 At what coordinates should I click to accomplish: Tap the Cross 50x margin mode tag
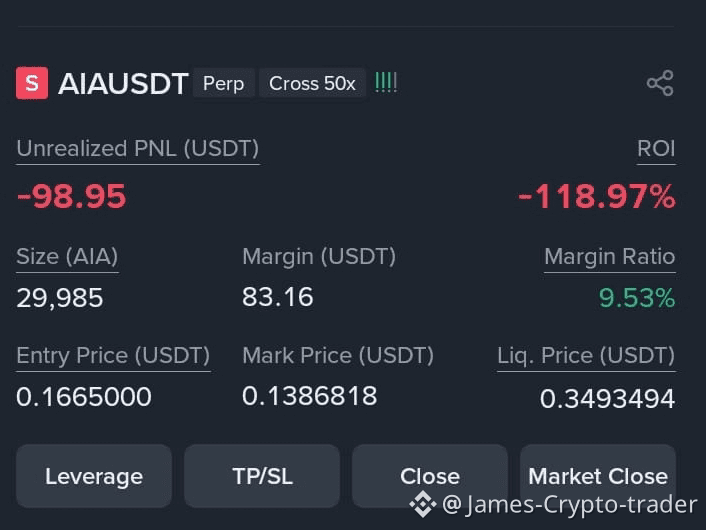pos(312,83)
